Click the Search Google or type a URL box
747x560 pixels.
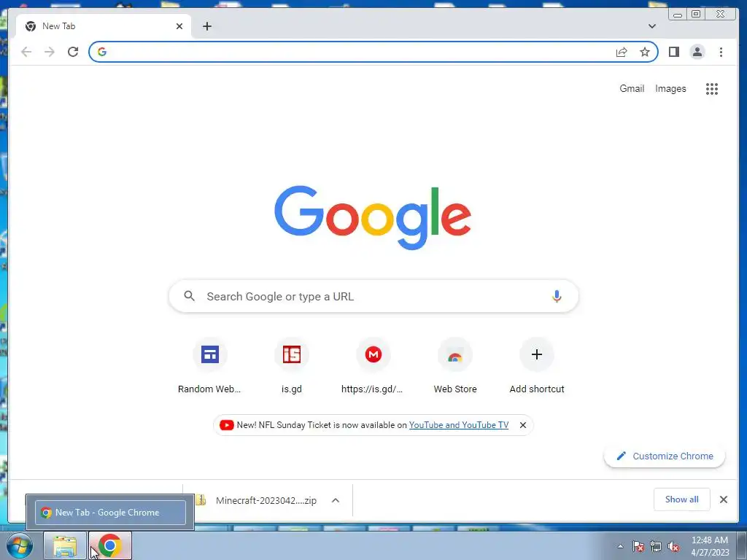(373, 296)
